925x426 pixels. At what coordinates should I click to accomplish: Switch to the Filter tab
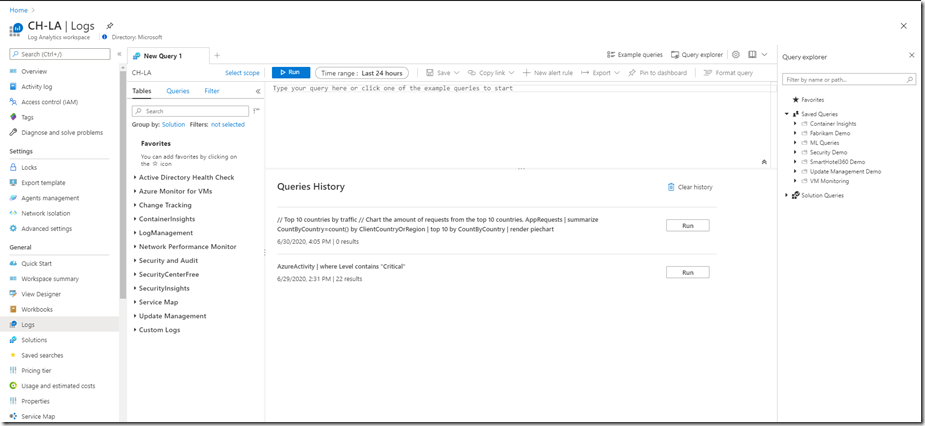[212, 91]
